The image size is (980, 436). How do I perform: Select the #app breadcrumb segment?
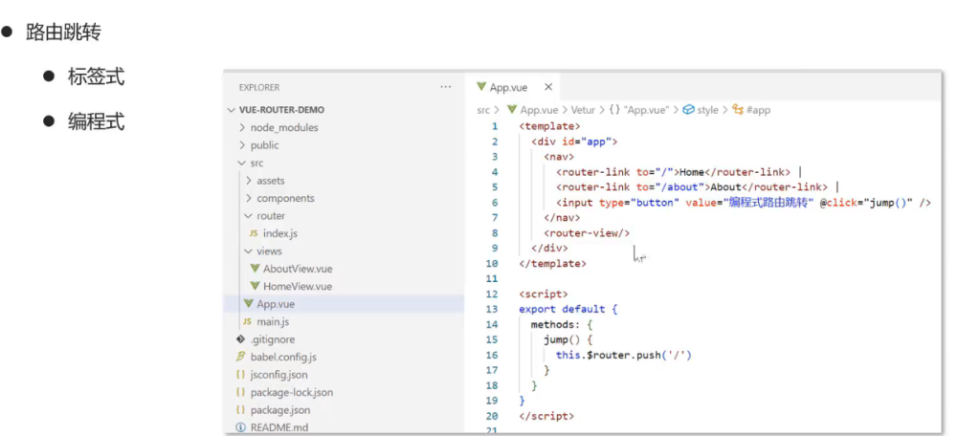[x=757, y=110]
